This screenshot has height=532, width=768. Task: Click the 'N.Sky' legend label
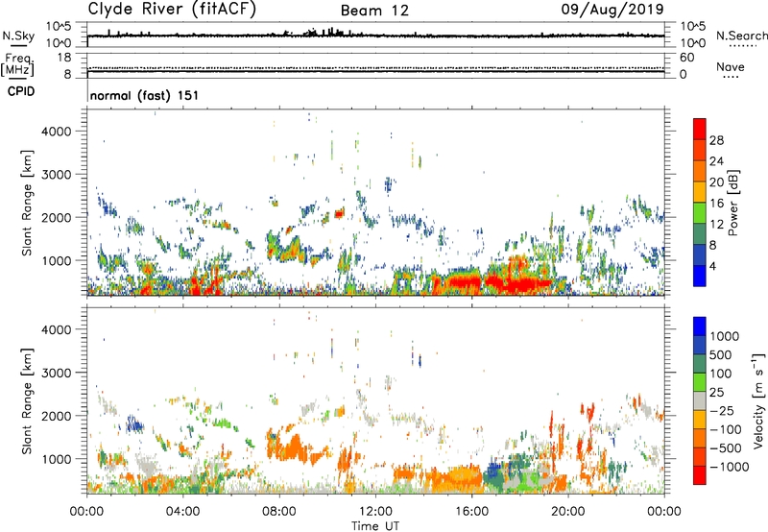(x=18, y=36)
